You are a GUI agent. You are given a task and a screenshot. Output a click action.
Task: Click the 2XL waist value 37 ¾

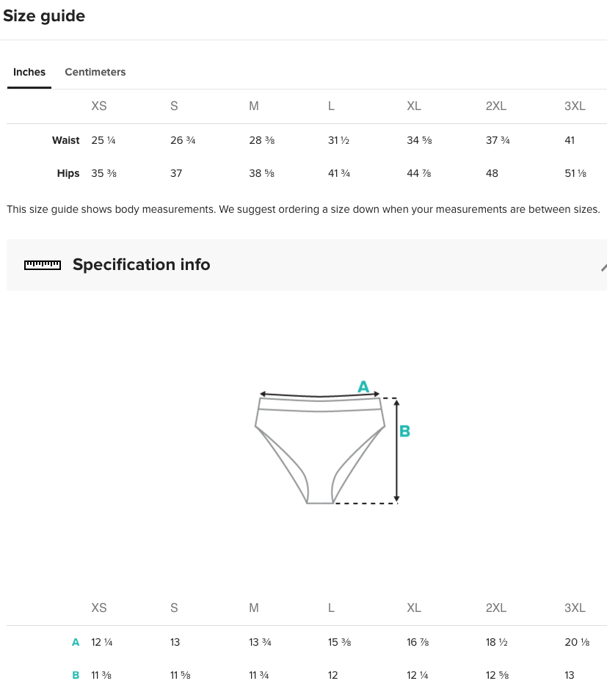click(x=498, y=140)
